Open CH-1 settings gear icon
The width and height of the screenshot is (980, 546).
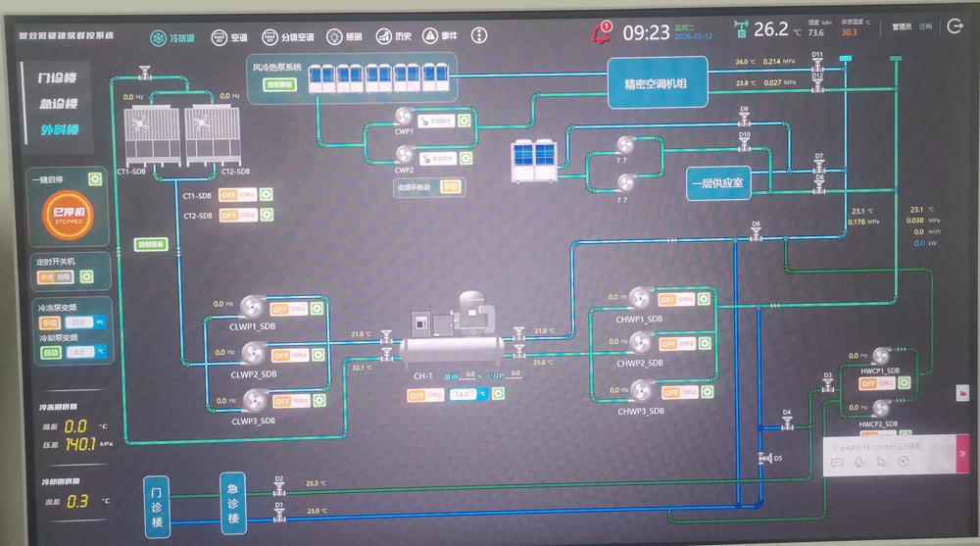[498, 393]
